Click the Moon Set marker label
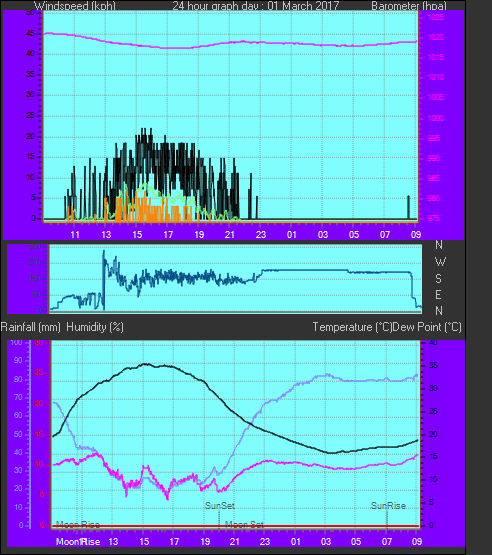492x555 pixels. coord(244,525)
